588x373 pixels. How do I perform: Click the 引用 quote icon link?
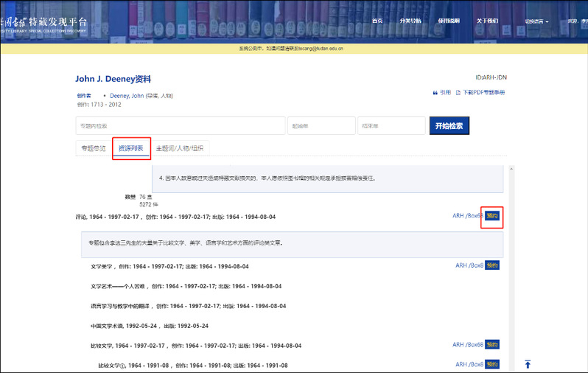click(442, 93)
